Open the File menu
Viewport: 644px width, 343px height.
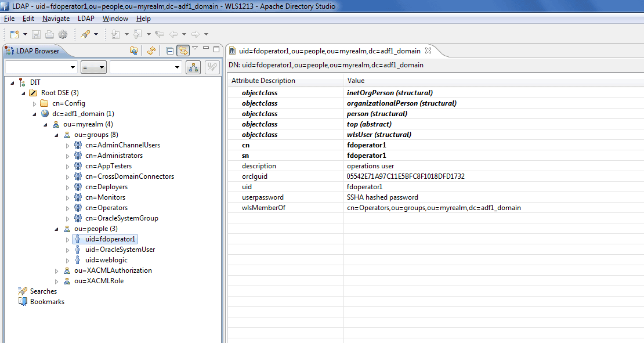(x=9, y=19)
